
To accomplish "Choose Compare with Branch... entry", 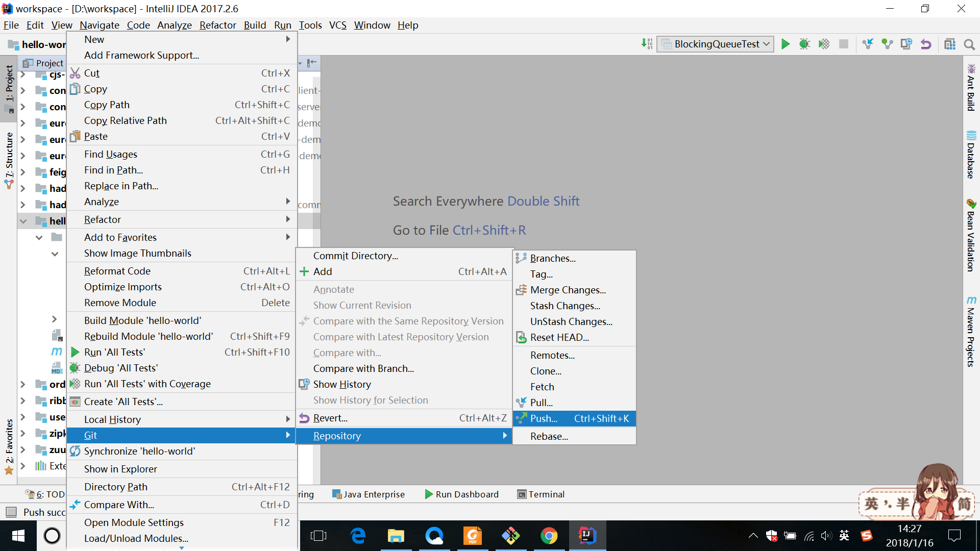I will 404,369.
